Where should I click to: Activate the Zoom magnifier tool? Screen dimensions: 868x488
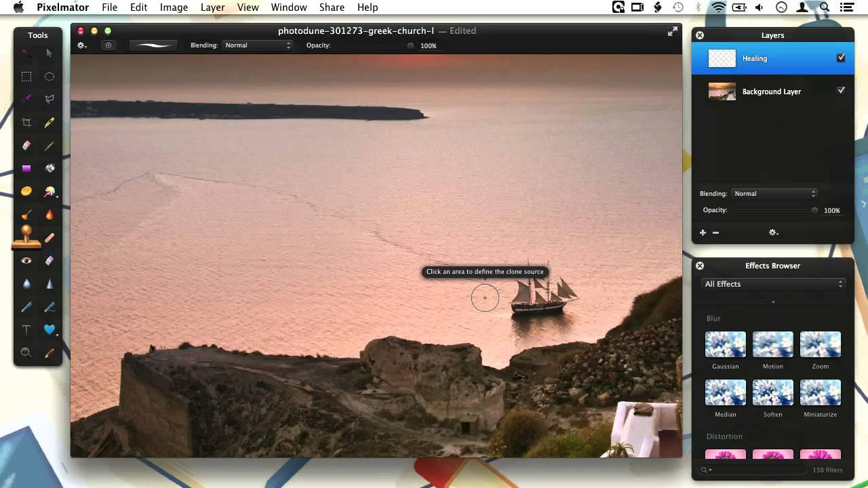26,352
